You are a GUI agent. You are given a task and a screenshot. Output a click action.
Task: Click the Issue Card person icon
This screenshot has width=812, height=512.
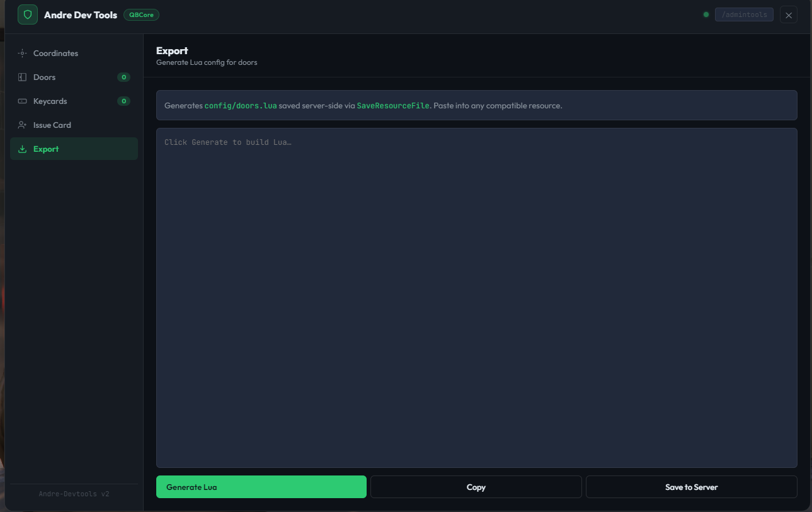tap(23, 125)
